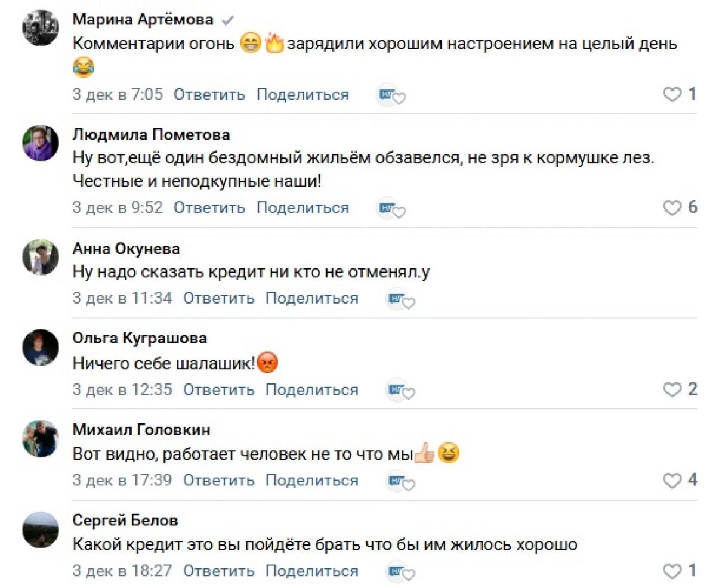716x588 pixels.
Task: Click the 3 дек в 17:39 timestamp
Action: [122, 481]
